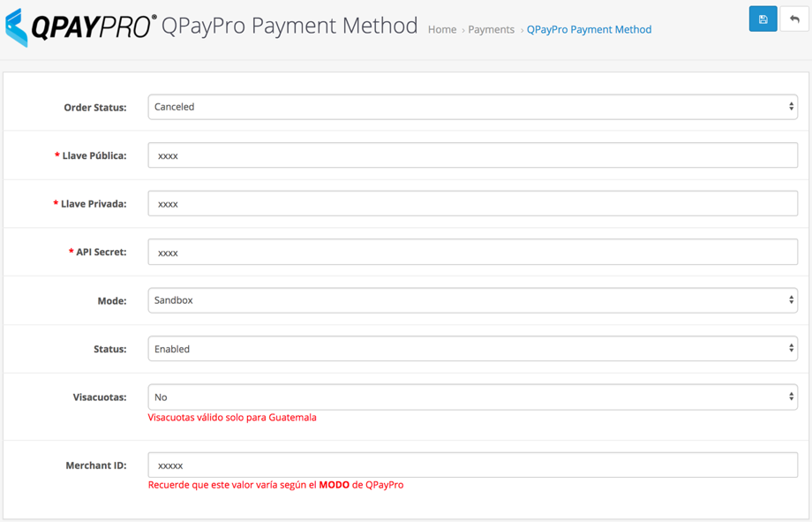Click the Mode label

(112, 300)
